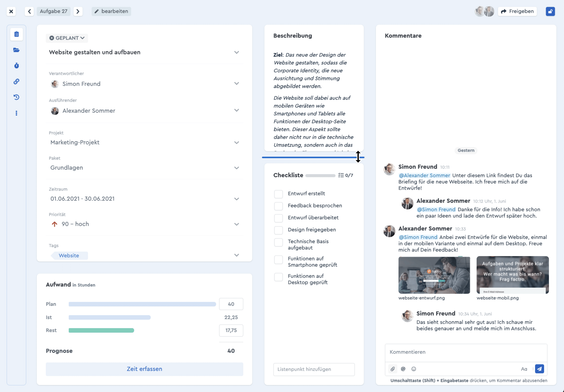Open webseite-entwurf.png thumbnail
The image size is (564, 392).
tap(434, 275)
